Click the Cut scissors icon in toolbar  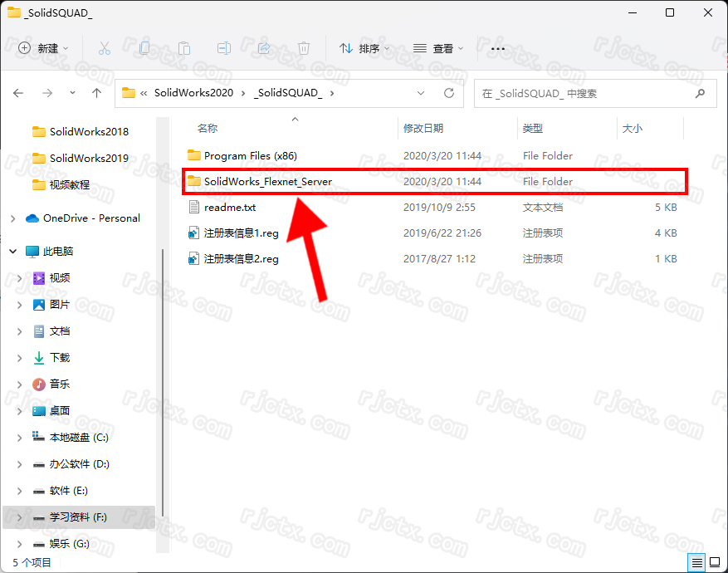click(105, 49)
